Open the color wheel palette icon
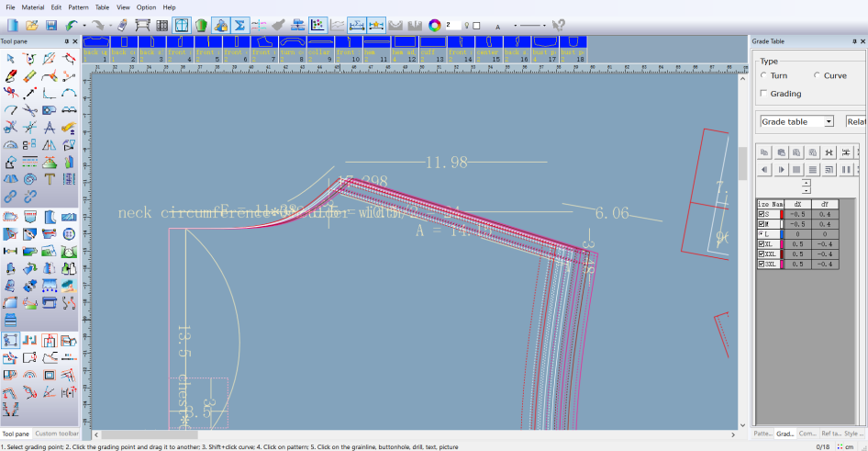This screenshot has height=451, width=868. point(435,25)
